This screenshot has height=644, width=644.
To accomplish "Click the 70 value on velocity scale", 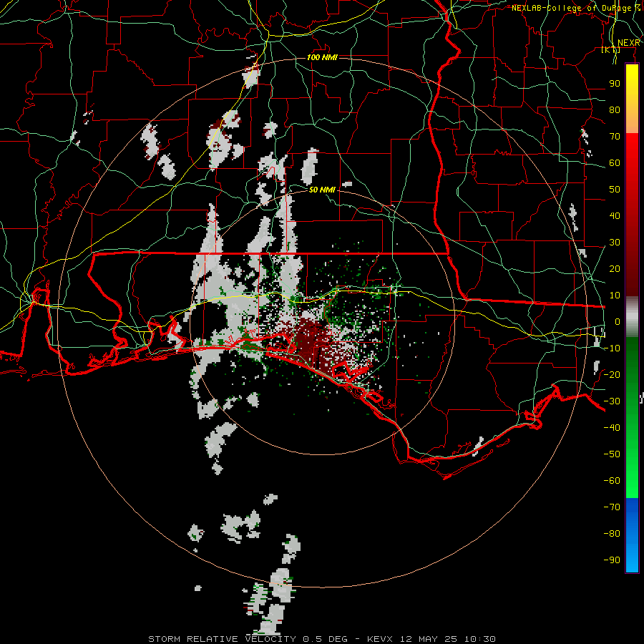I will pyautogui.click(x=615, y=137).
